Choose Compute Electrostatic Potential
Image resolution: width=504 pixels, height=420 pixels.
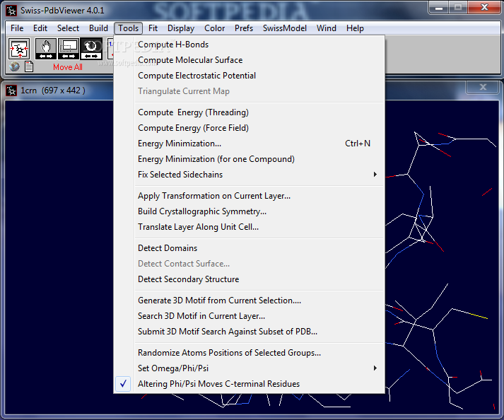pos(249,76)
